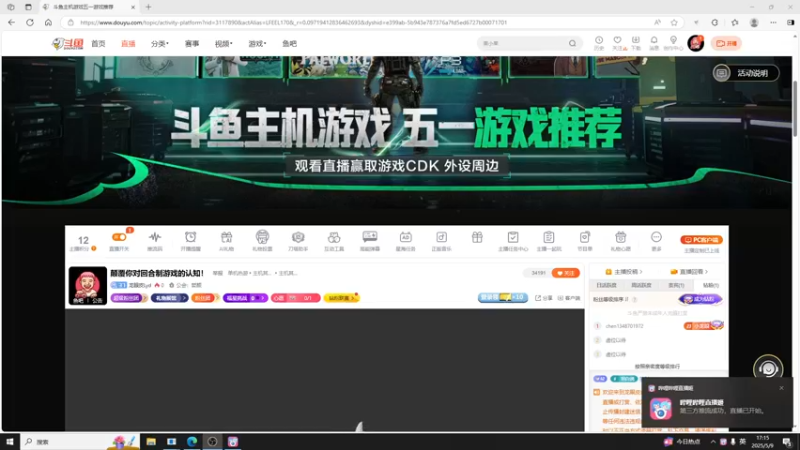Open the 历史 history clock icon

click(x=598, y=40)
